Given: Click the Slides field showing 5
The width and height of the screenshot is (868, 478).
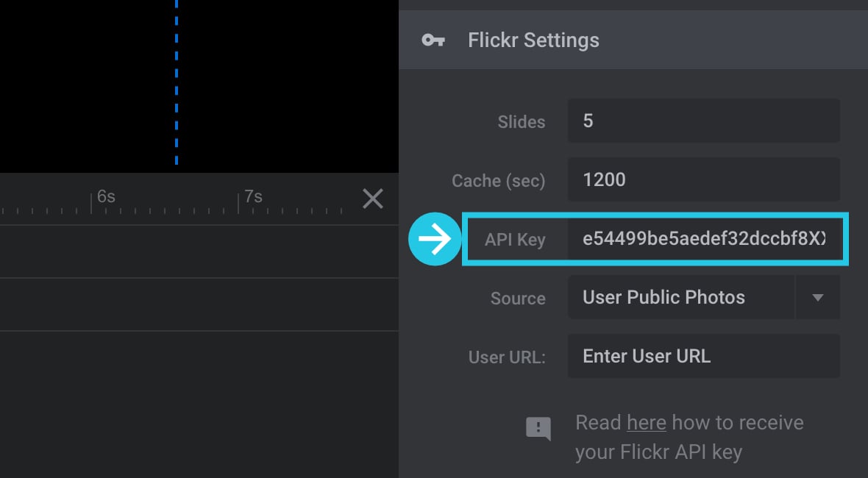Looking at the screenshot, I should click(x=703, y=121).
